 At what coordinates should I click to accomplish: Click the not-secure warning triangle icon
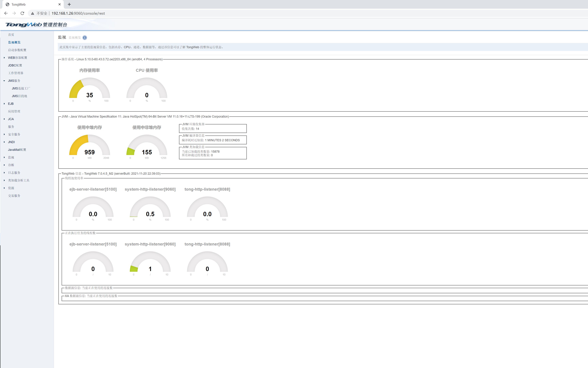pyautogui.click(x=32, y=13)
